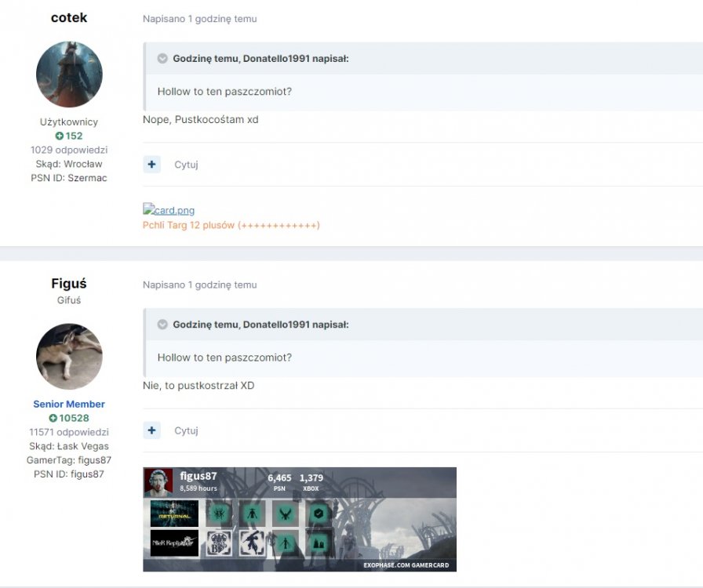Collapse the quote in cotek's post
This screenshot has height=588, width=703.
(162, 59)
